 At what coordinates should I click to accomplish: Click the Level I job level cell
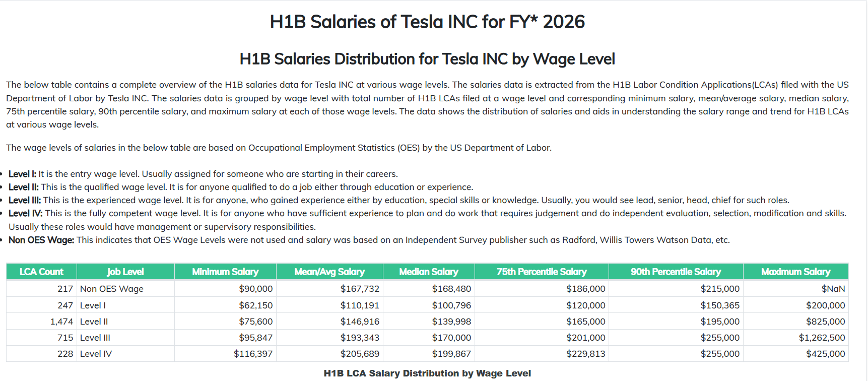tap(93, 305)
